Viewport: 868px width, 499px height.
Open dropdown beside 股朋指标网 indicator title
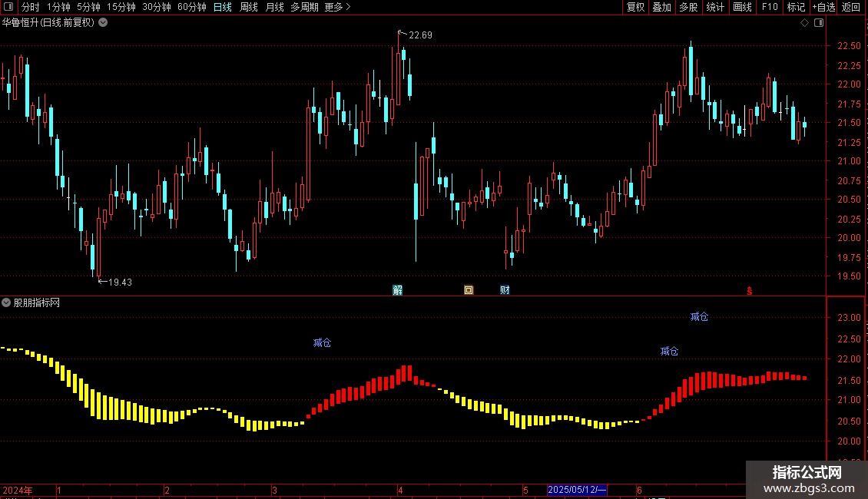6,302
